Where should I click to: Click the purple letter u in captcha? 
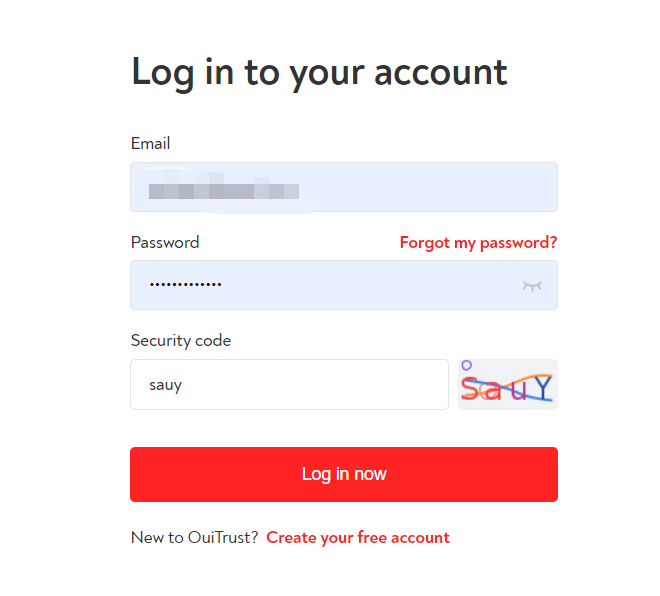[x=519, y=391]
